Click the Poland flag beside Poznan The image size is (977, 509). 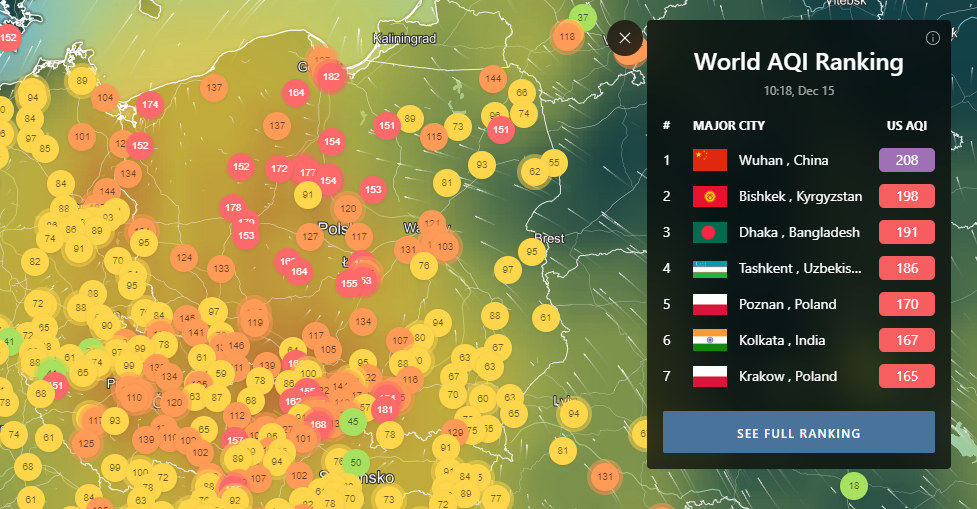click(710, 304)
